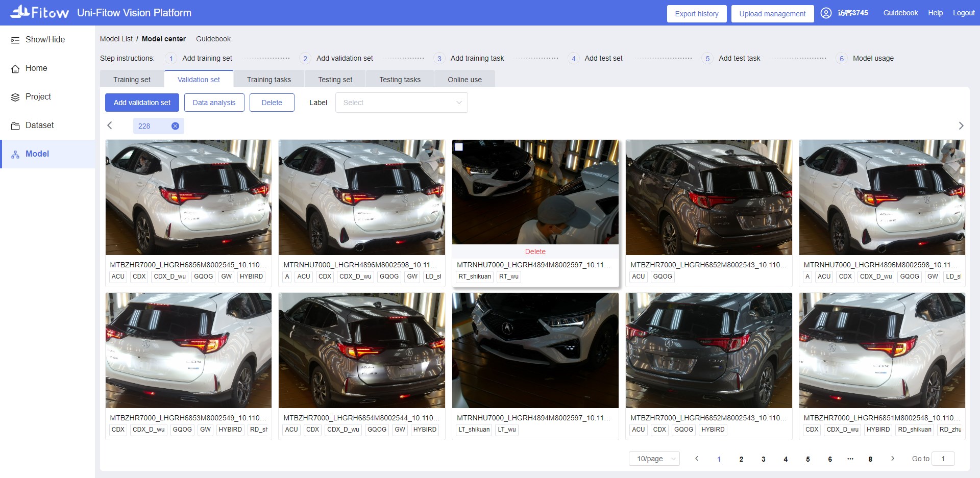
Task: Go to next pagination page arrow
Action: coord(892,459)
